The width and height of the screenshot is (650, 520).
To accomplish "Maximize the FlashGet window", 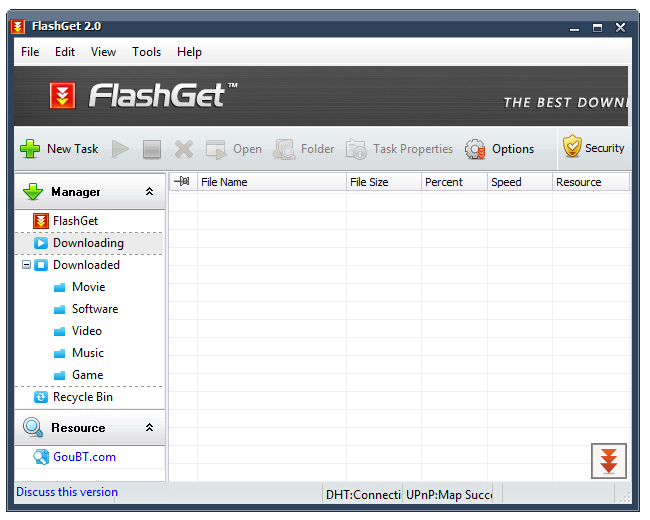I will tap(597, 28).
